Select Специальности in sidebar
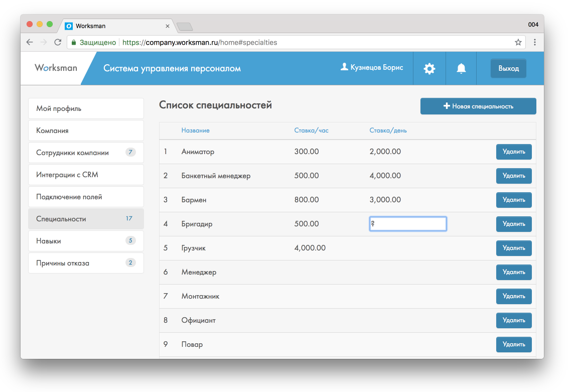Image resolution: width=577 pixels, height=392 pixels. click(86, 219)
